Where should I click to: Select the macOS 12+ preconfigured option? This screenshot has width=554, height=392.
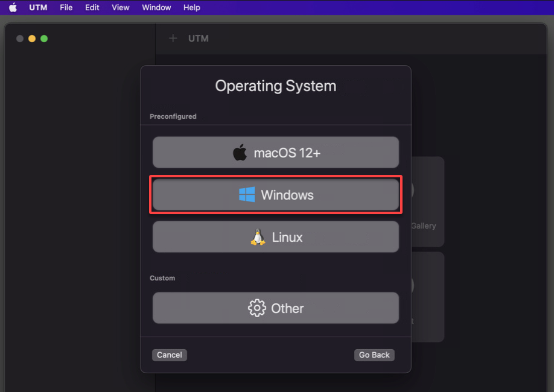point(276,153)
